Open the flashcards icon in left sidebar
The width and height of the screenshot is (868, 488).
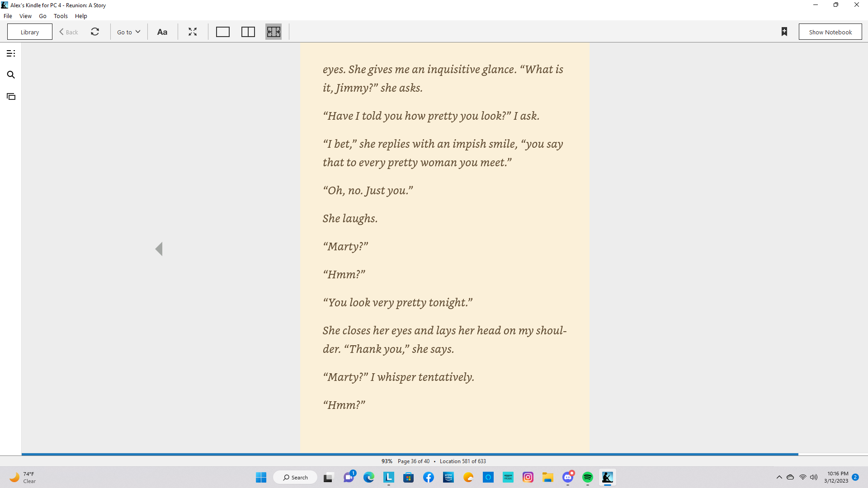(x=11, y=97)
